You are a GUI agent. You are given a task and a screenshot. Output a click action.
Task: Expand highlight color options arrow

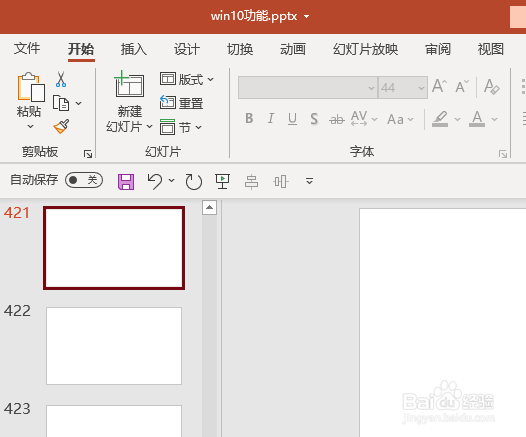pyautogui.click(x=457, y=119)
